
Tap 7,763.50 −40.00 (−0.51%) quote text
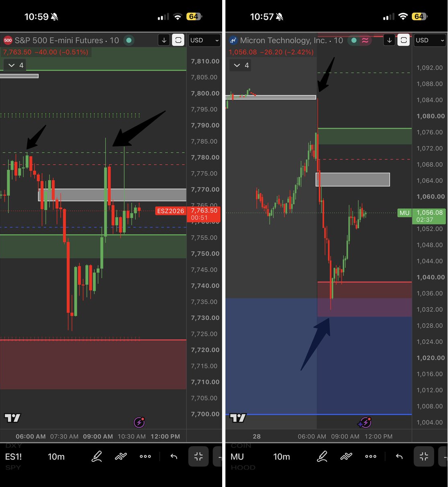click(45, 52)
